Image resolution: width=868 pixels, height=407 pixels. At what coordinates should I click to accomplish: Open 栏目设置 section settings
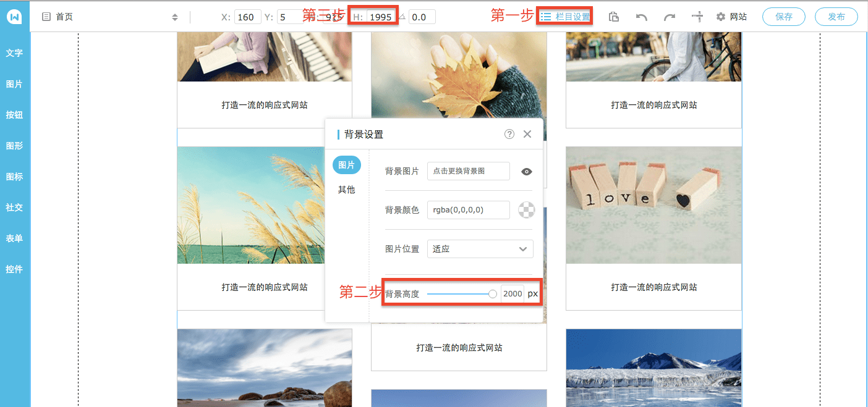pos(566,17)
